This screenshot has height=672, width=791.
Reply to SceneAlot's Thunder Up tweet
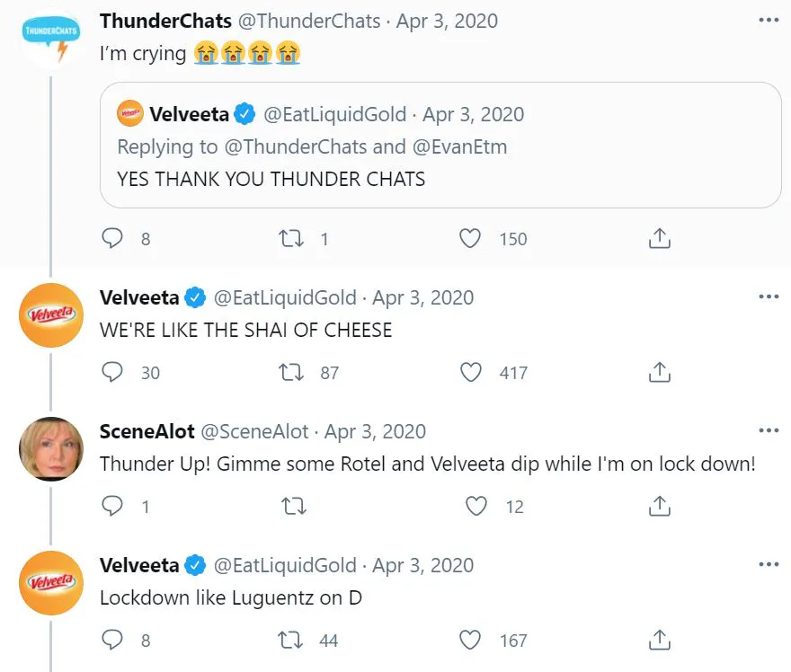tap(112, 507)
